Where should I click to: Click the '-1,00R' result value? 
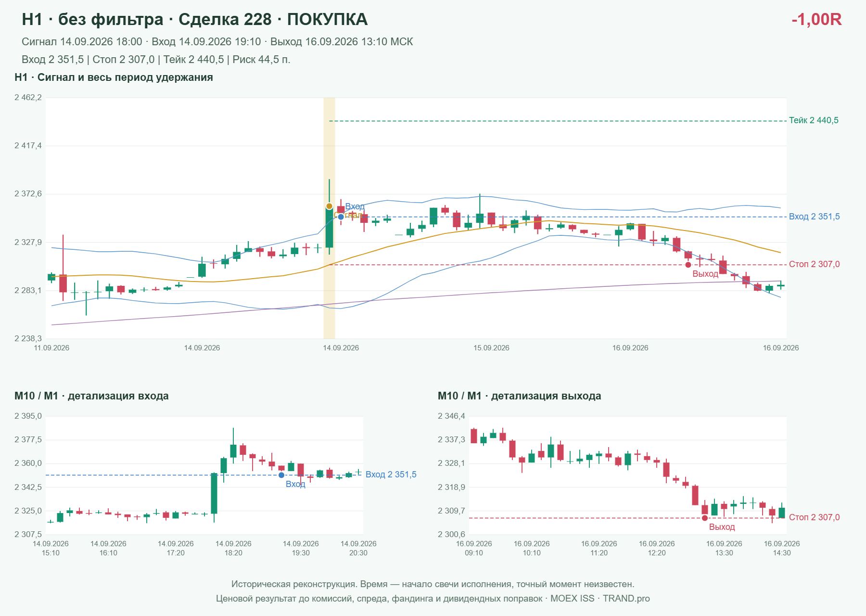click(x=816, y=19)
